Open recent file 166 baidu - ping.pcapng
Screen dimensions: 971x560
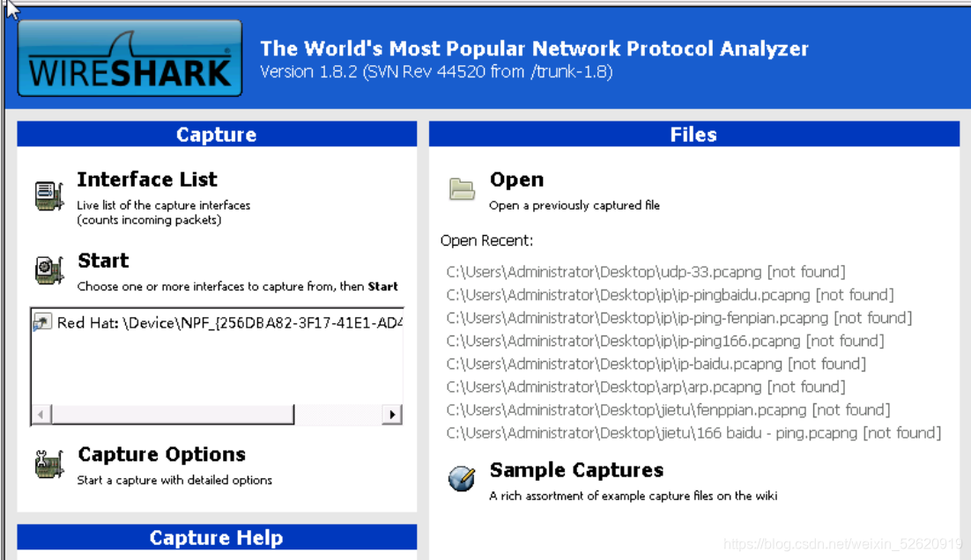693,432
